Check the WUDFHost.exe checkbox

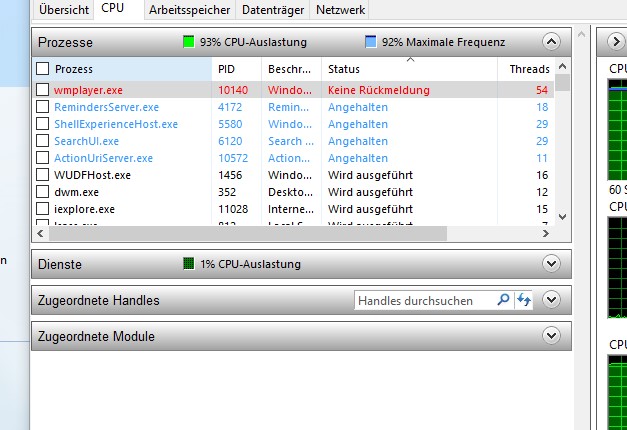tap(42, 175)
